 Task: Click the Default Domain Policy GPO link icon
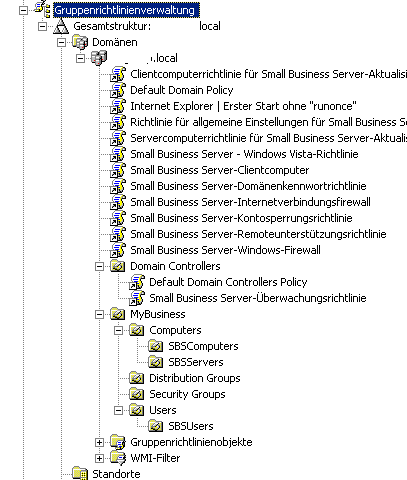[118, 90]
